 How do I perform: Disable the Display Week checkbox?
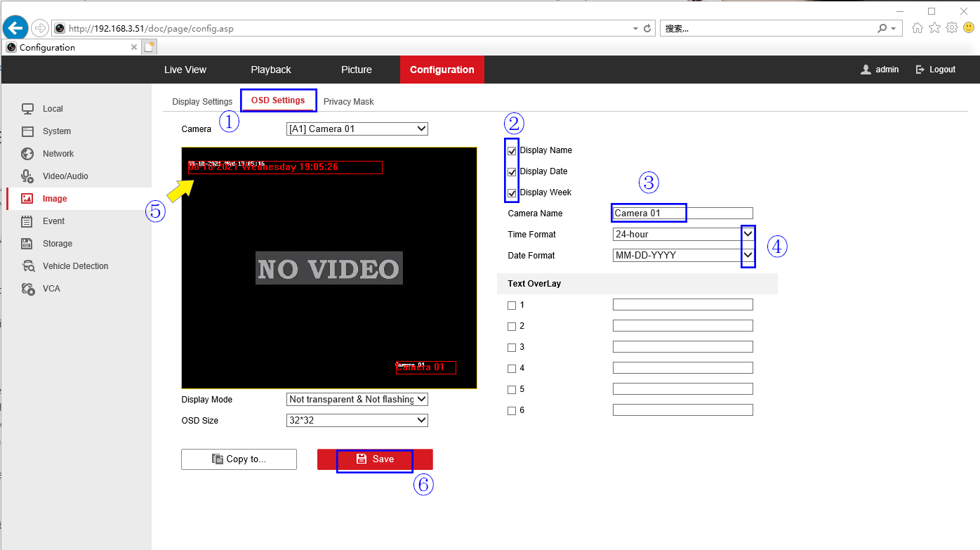click(512, 192)
